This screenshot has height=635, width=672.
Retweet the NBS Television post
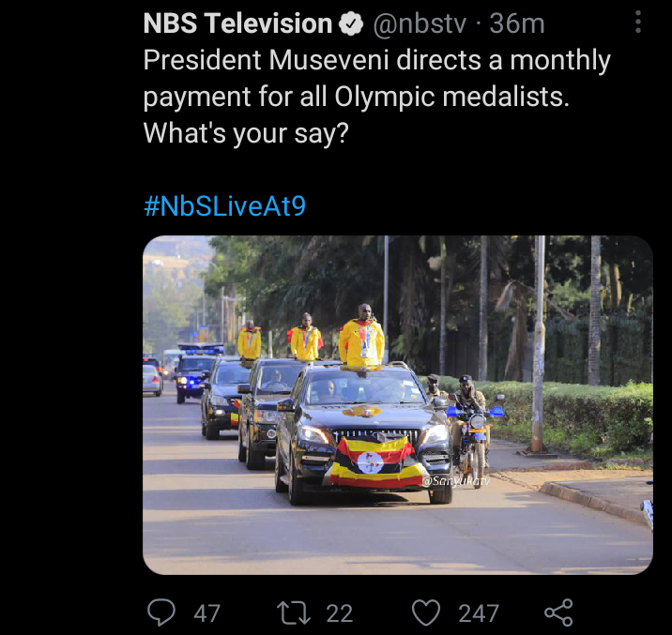[294, 612]
